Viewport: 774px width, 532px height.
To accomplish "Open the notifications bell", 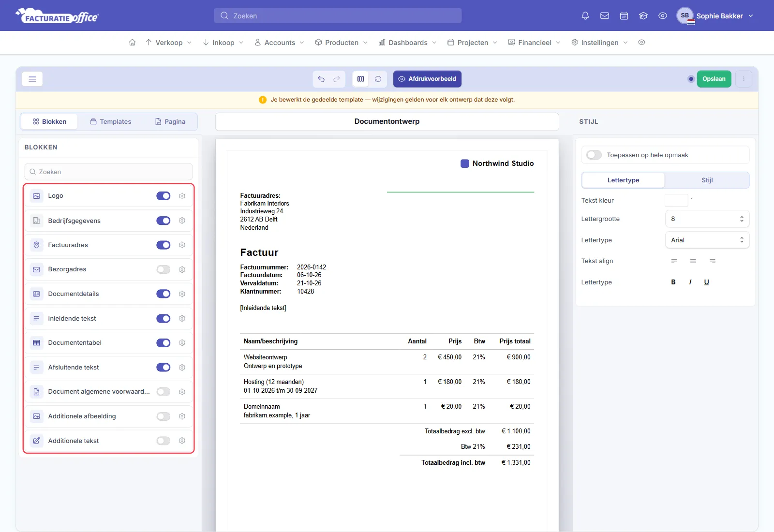I will click(x=585, y=16).
